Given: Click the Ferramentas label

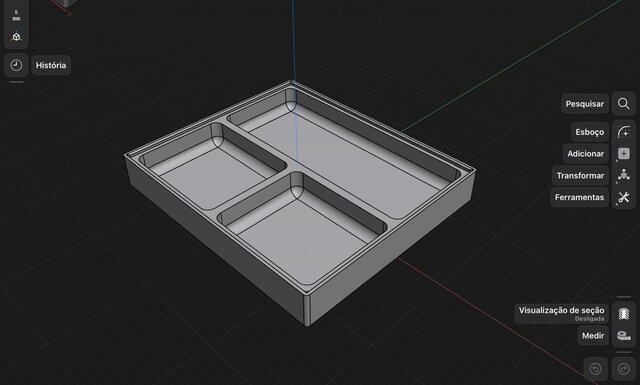Looking at the screenshot, I should [580, 197].
